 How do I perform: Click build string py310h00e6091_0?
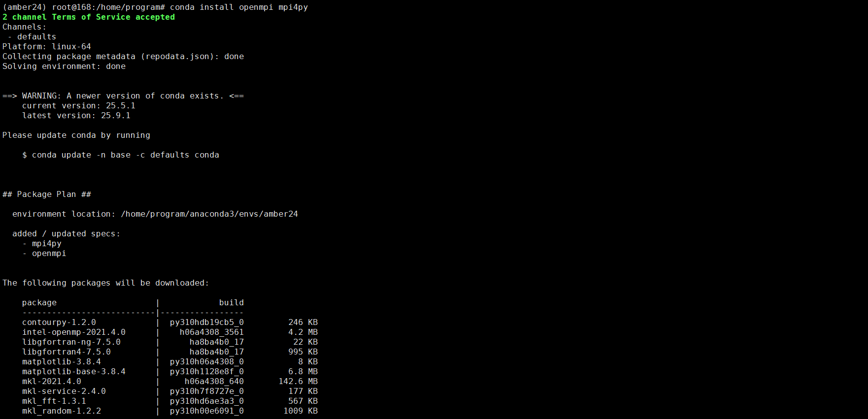pos(207,411)
